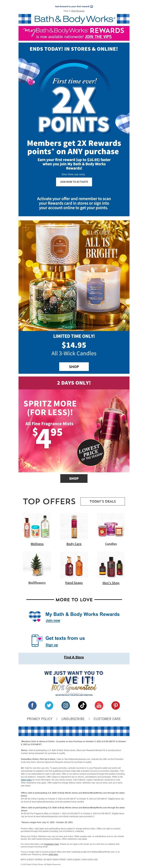148x868 pixels.
Task: Click Join The VIPs banner link
Action: [x=98, y=37]
